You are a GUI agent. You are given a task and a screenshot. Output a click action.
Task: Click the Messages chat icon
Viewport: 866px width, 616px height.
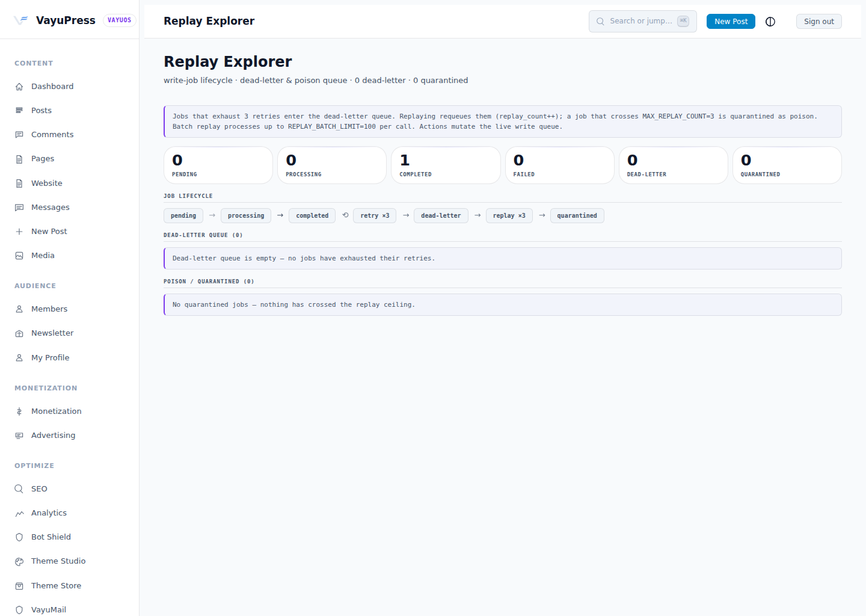click(19, 208)
